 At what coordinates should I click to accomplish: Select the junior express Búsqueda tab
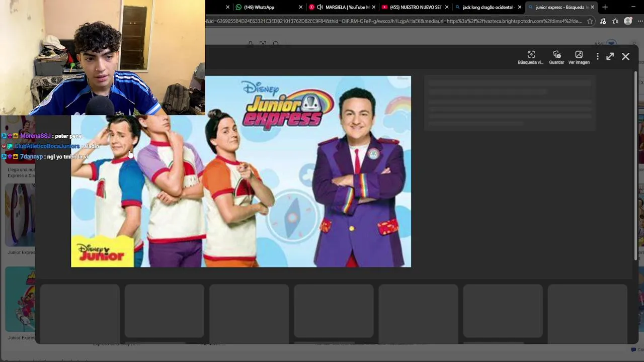(561, 7)
